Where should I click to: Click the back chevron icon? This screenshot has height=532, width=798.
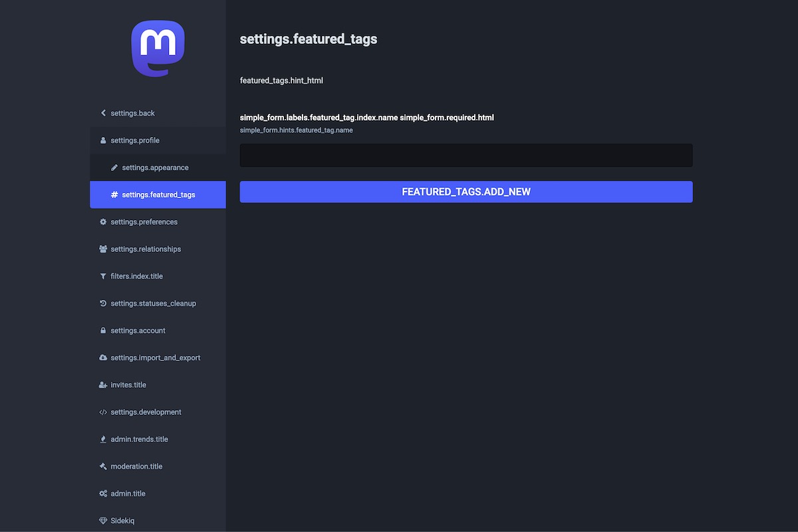coord(103,113)
